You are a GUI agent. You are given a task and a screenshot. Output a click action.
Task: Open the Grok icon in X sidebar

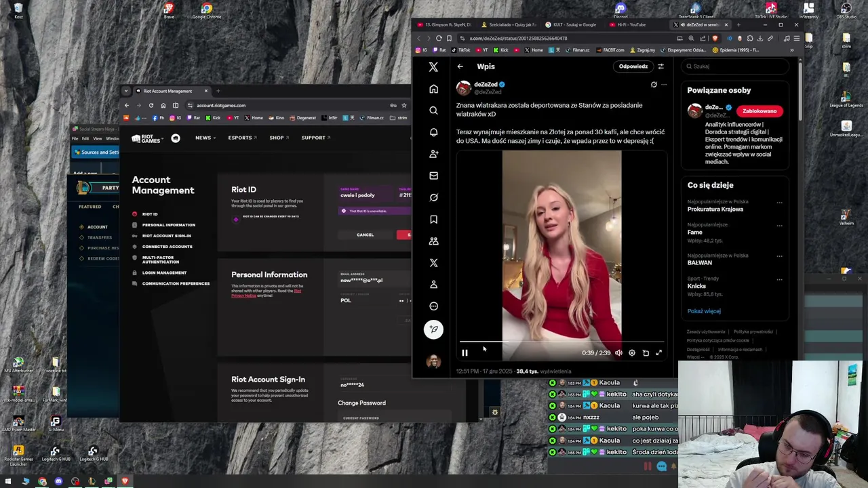click(433, 197)
